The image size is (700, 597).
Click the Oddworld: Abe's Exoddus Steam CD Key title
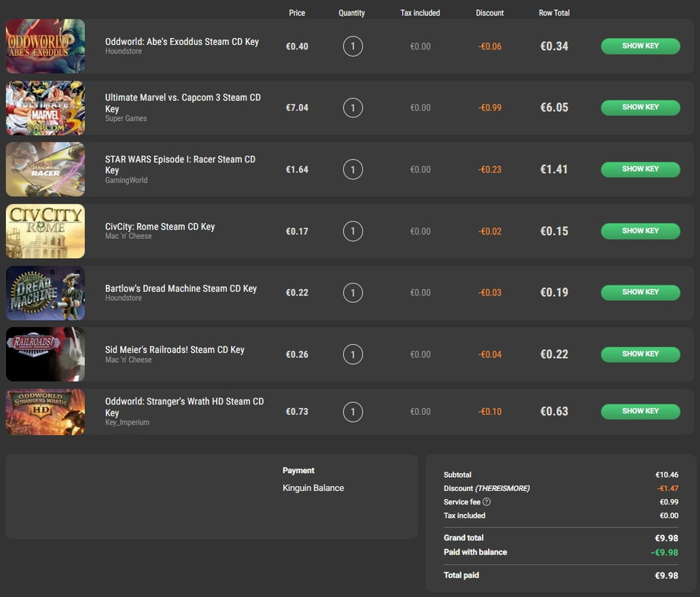coord(181,42)
